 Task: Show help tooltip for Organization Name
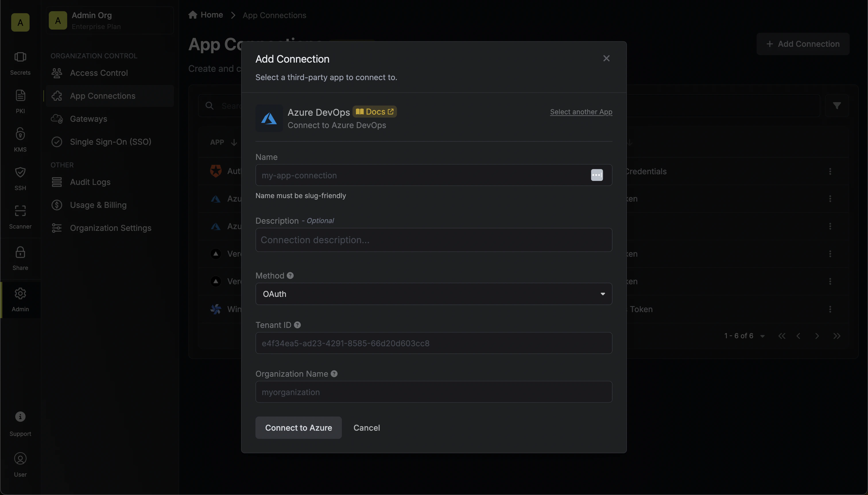tap(334, 374)
